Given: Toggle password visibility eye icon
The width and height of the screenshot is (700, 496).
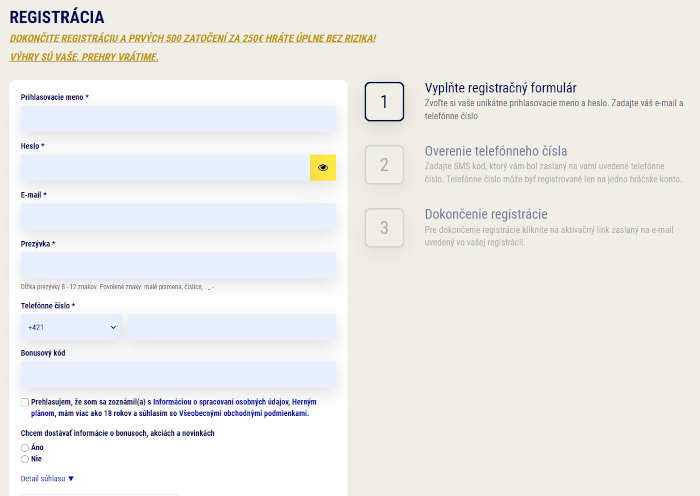Looking at the screenshot, I should [x=323, y=168].
